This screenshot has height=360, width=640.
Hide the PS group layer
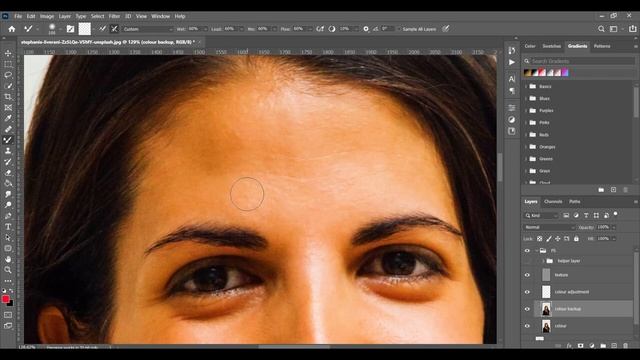tap(527, 251)
